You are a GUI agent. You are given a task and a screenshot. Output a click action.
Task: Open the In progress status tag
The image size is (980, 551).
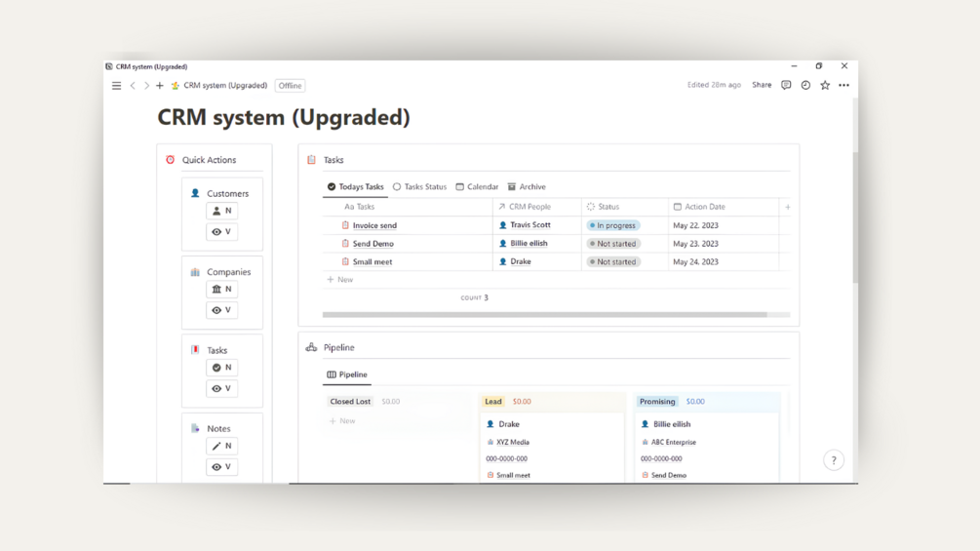click(x=613, y=225)
